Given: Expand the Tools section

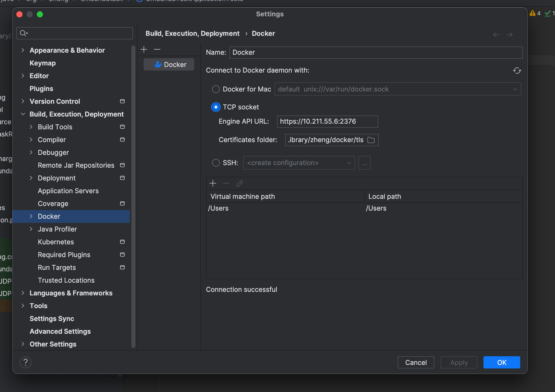Looking at the screenshot, I should pos(23,306).
